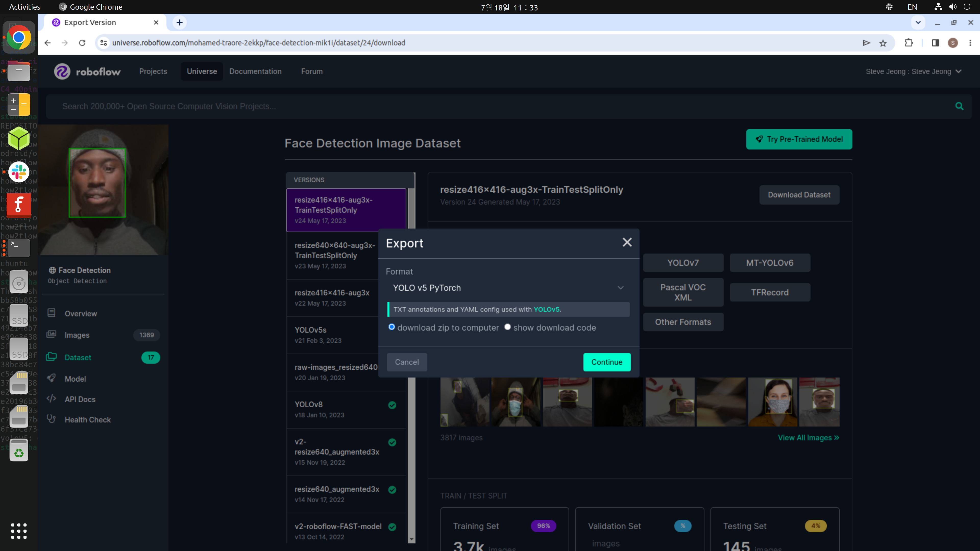Select show download code option
980x551 pixels.
[x=508, y=327]
